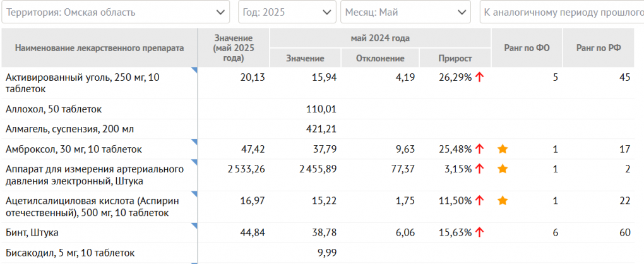644x264 pixels.
Task: Click the Ранг по РФ column header
Action: point(598,47)
